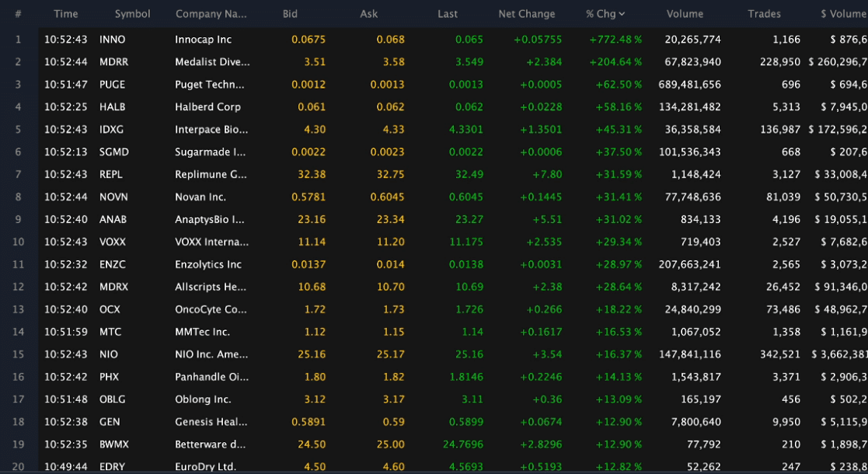Sort by Bid column header
Viewport: 868px width, 474px height.
pyautogui.click(x=290, y=14)
